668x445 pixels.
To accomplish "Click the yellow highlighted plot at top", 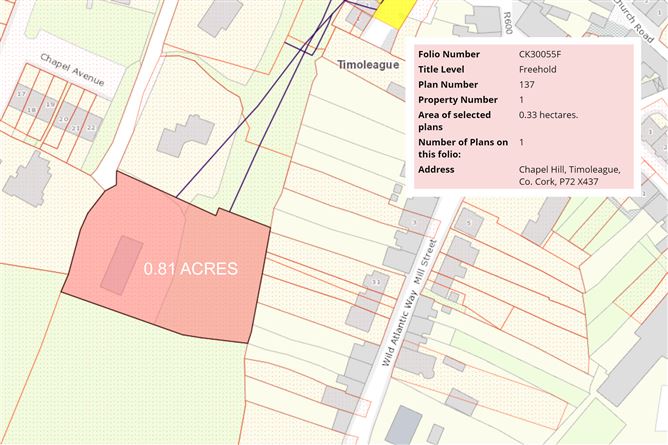I will pos(394,14).
